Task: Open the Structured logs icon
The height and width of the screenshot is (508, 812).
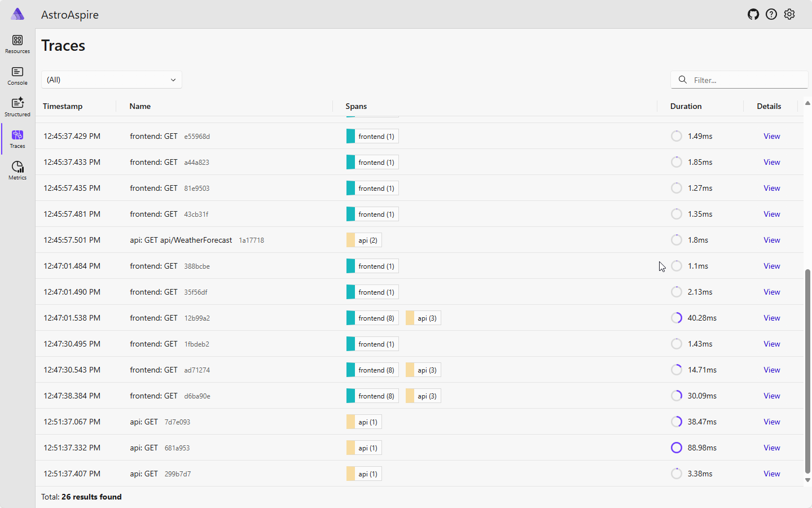Action: tap(17, 103)
